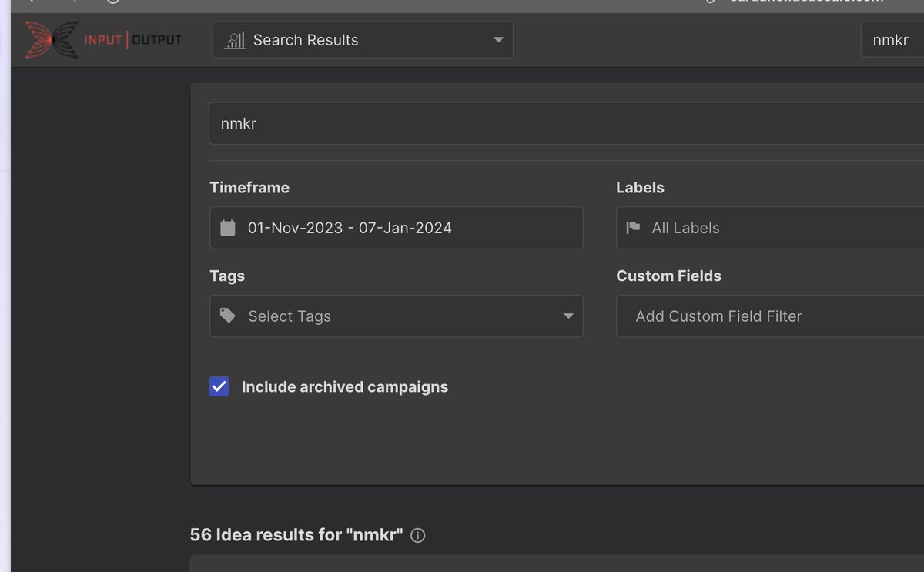Open the All Labels dropdown
The height and width of the screenshot is (572, 924).
click(x=770, y=228)
